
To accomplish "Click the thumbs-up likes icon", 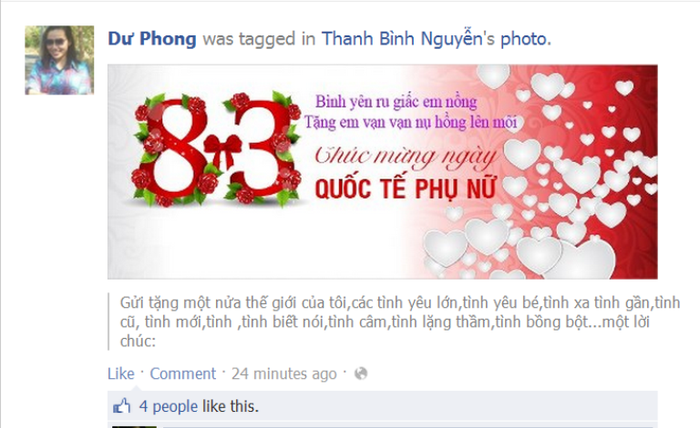I will coord(121,406).
